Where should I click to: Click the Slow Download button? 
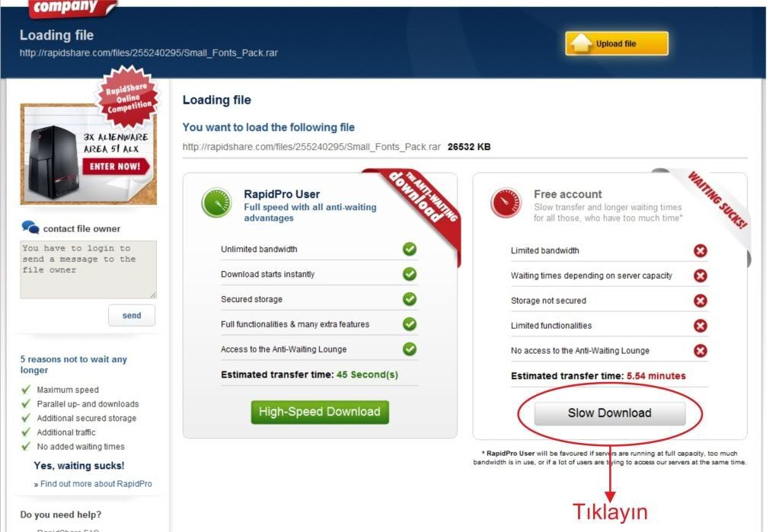[610, 413]
